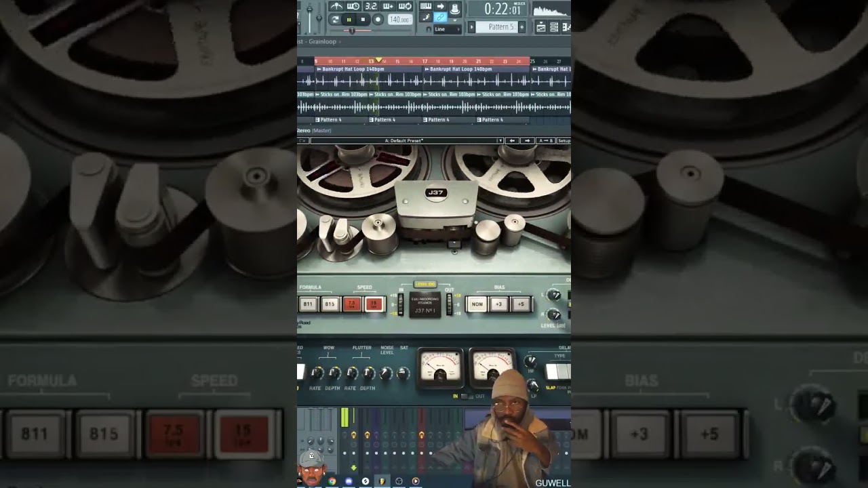Viewport: 868px width, 488px height.
Task: Toggle the LEVEL DIG indicator button
Action: pyautogui.click(x=425, y=285)
